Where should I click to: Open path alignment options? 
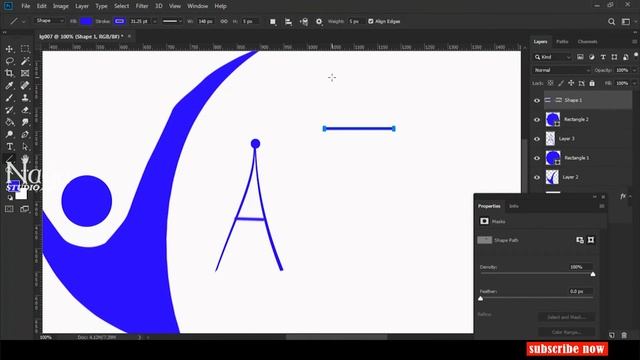pos(288,22)
